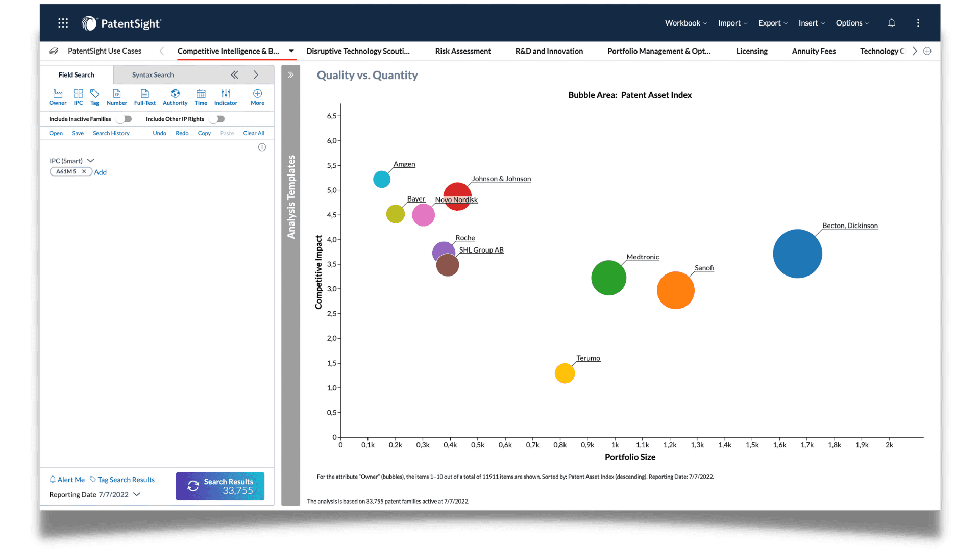Viewport: 980px width, 551px height.
Task: Click the Save link
Action: (x=78, y=133)
